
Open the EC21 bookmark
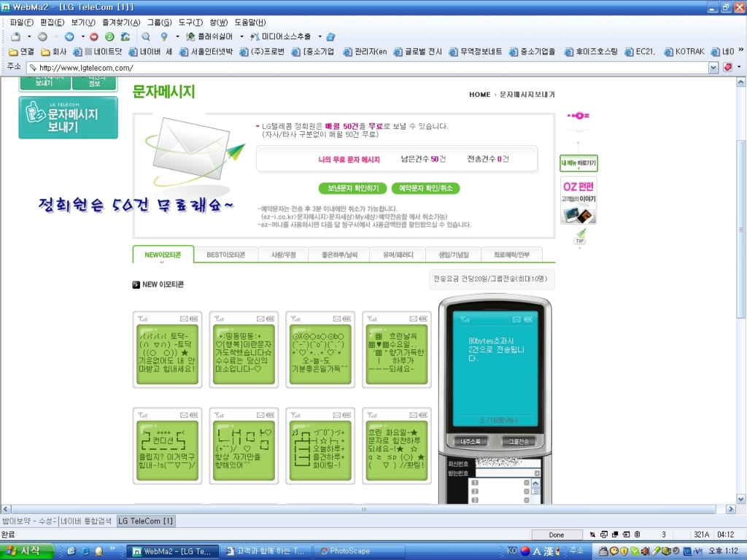[x=640, y=52]
